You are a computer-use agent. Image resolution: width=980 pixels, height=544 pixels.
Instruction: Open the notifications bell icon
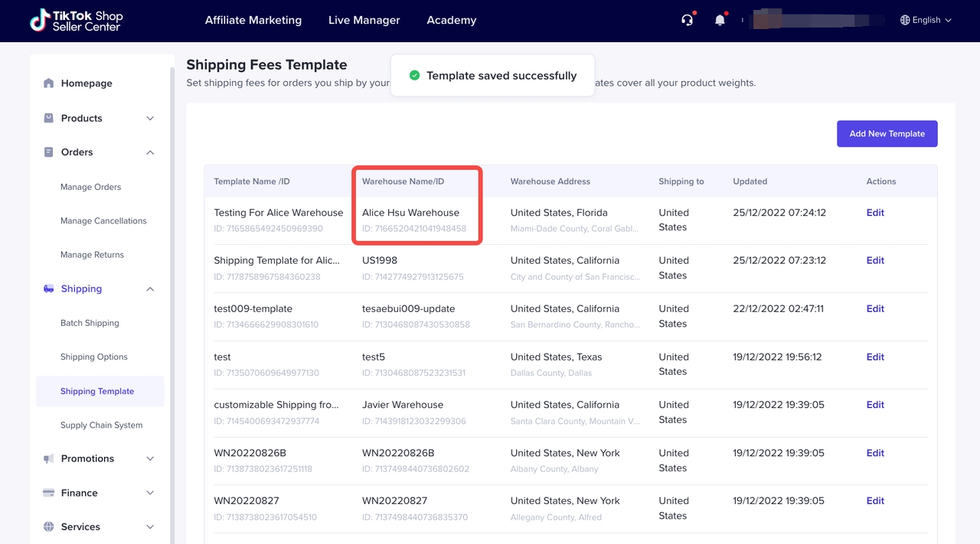click(x=720, y=20)
